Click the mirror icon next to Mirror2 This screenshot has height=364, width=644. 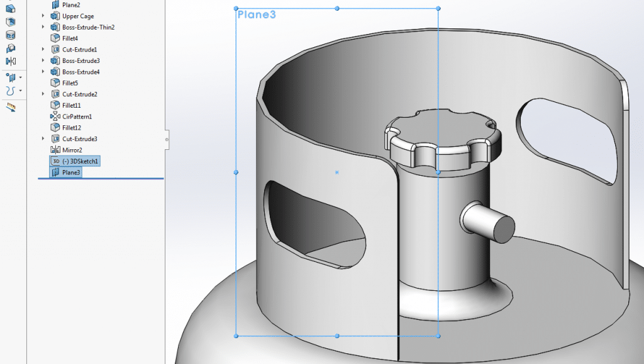55,149
